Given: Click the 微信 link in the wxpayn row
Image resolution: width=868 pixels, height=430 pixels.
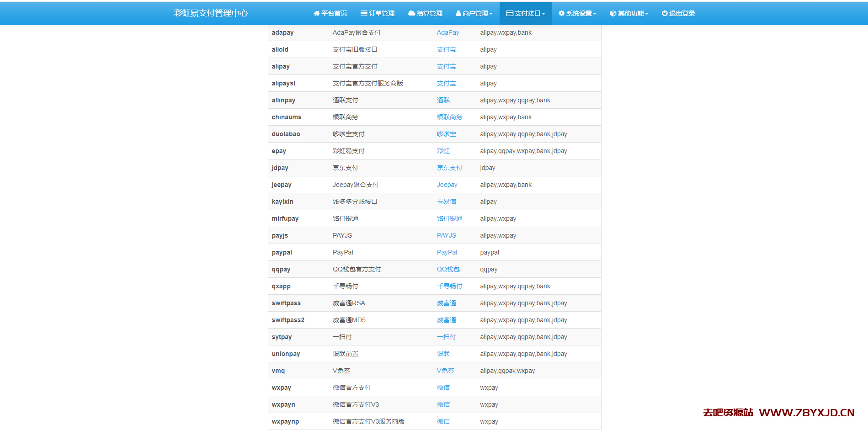Looking at the screenshot, I should click(443, 404).
